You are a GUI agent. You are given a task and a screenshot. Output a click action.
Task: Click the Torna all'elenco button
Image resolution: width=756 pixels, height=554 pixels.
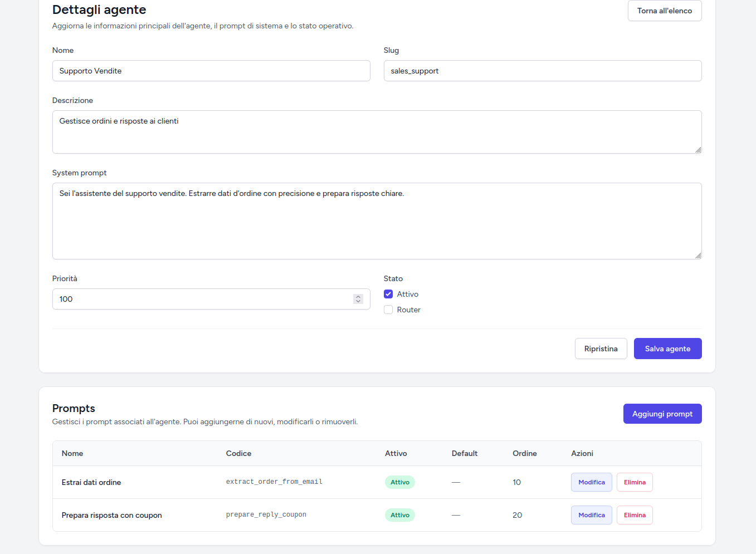(664, 11)
